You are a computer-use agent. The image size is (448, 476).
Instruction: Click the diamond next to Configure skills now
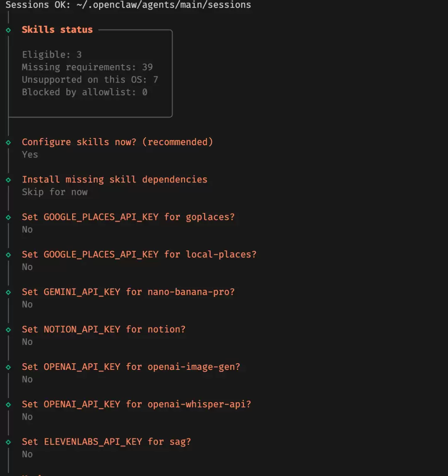click(8, 142)
